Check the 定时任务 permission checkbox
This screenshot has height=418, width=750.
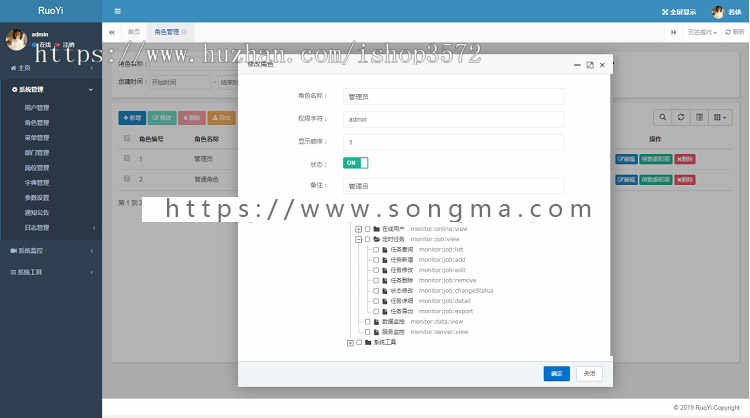368,239
